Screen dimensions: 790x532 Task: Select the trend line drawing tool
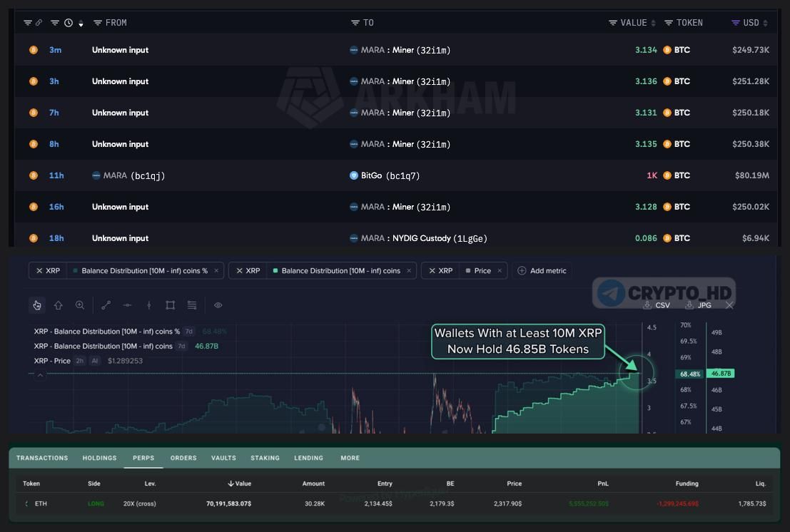tap(106, 305)
